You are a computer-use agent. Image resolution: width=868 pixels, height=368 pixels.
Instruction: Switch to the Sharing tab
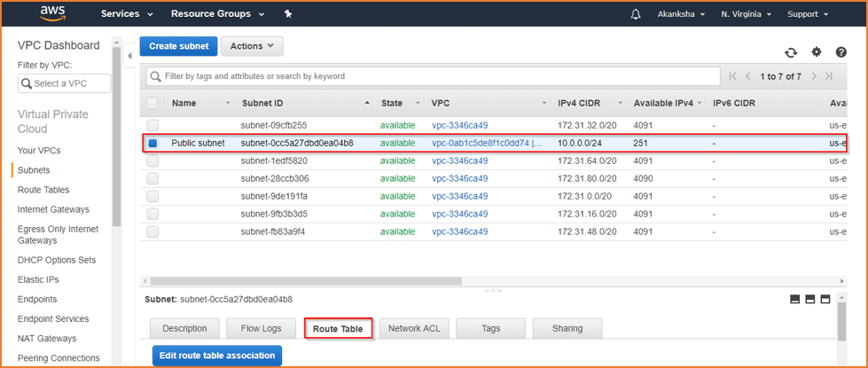pos(567,328)
